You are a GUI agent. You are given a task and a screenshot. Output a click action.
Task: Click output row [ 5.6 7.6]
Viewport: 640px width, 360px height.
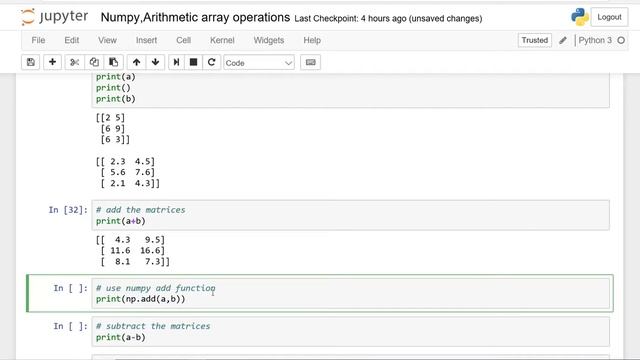coord(128,172)
